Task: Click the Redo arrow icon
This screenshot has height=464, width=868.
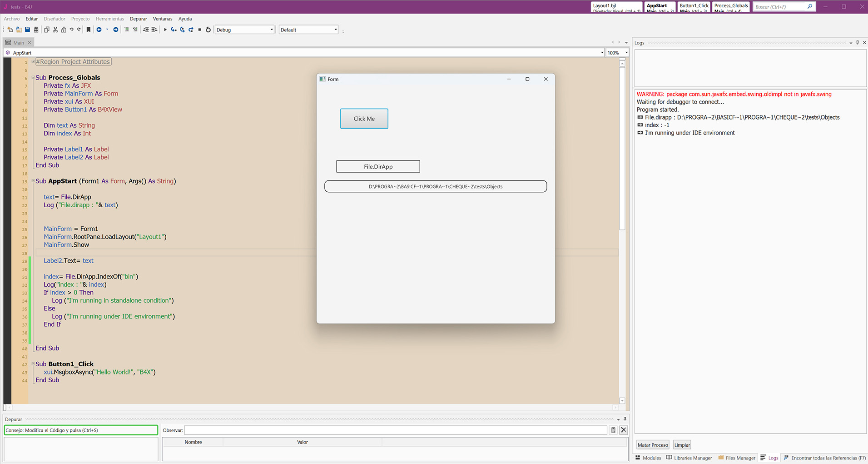Action: point(79,30)
